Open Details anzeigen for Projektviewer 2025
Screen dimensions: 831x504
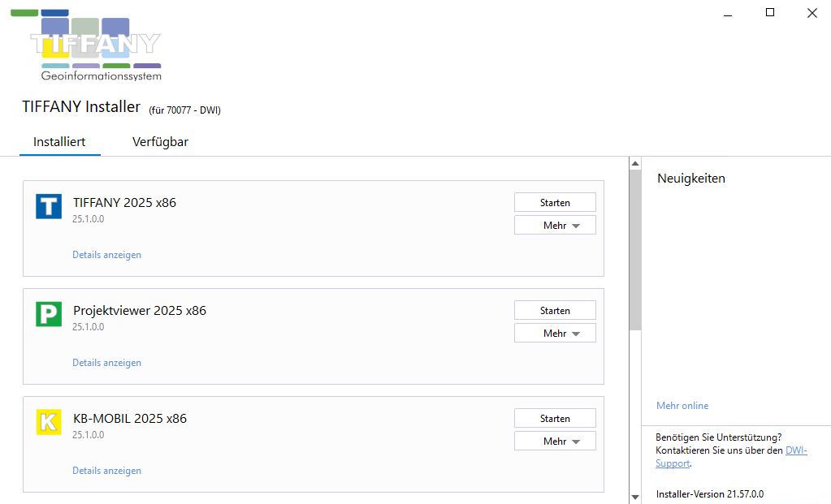click(x=106, y=363)
